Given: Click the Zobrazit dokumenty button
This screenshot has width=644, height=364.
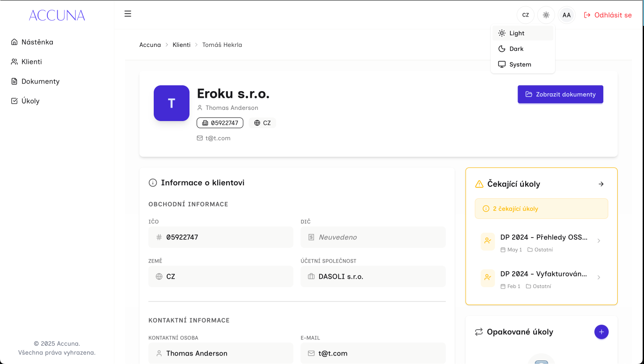Looking at the screenshot, I should pos(560,94).
